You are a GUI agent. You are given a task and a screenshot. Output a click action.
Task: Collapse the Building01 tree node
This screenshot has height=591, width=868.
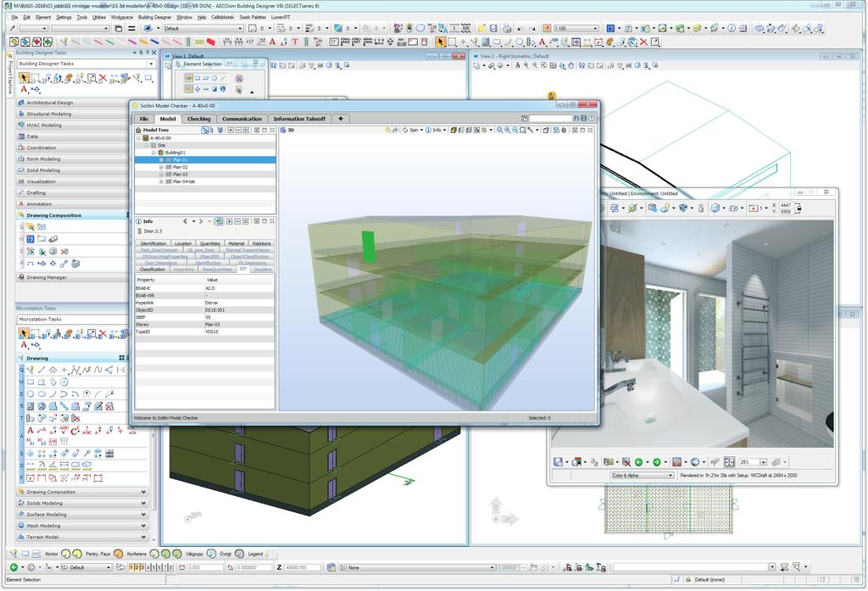pos(154,153)
